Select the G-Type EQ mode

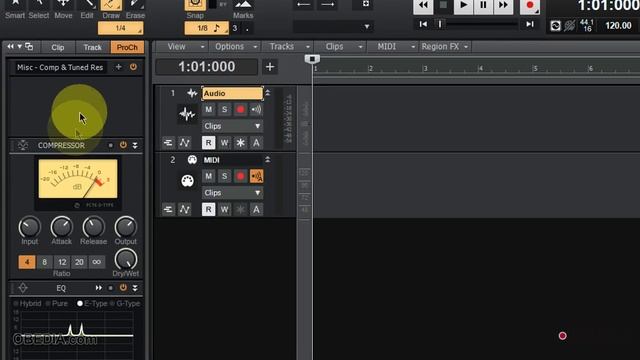tap(125, 304)
